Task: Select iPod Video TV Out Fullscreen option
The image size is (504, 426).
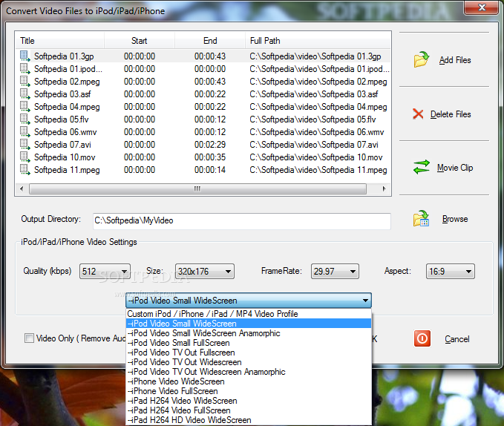Action: pyautogui.click(x=249, y=353)
